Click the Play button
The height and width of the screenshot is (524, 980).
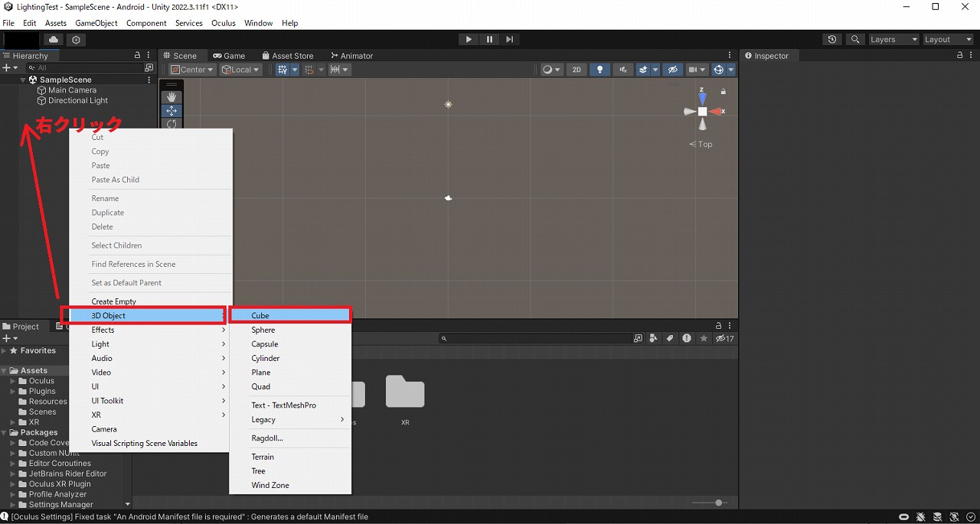tap(469, 40)
